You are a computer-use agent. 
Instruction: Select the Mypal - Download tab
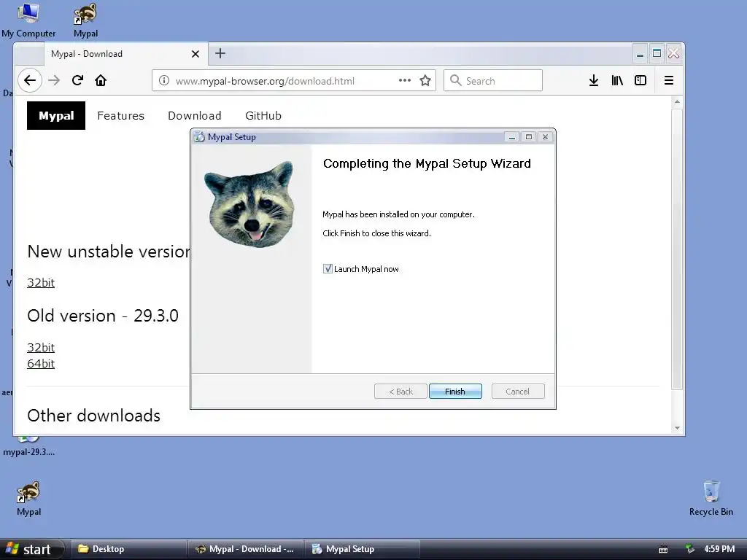point(126,54)
